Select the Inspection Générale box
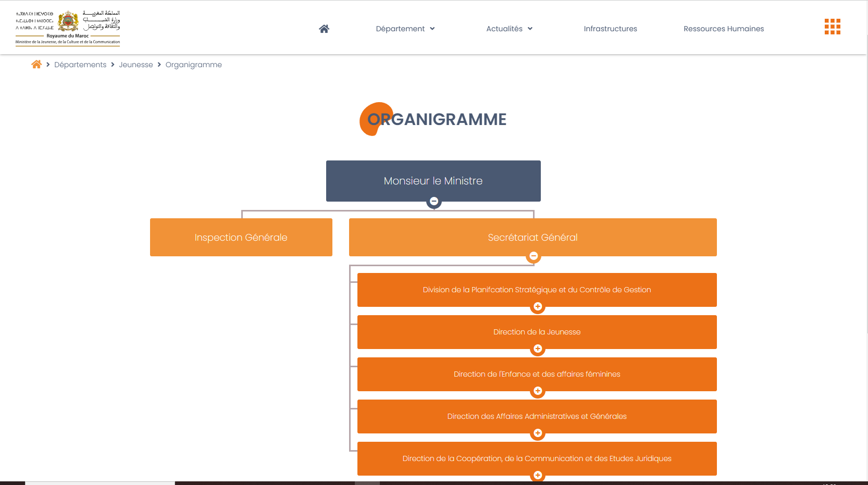Screen dimensions: 868x485 click(x=241, y=238)
